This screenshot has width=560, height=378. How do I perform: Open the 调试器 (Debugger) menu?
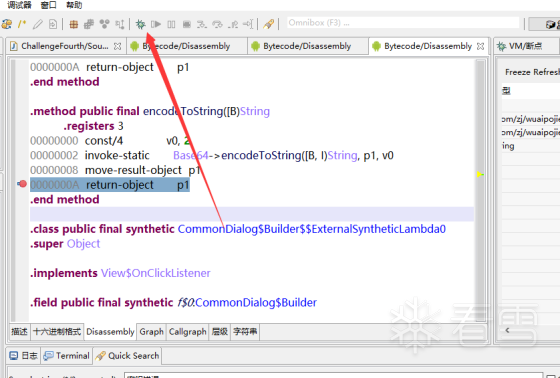19,5
